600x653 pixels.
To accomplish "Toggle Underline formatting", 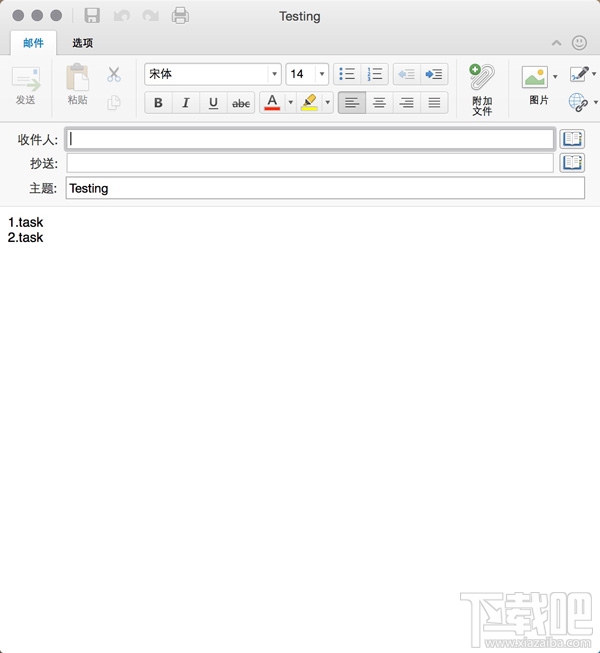I will click(213, 102).
